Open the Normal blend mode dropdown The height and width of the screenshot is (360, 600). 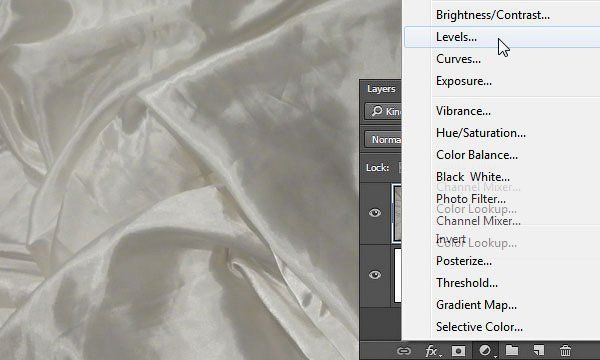[383, 140]
